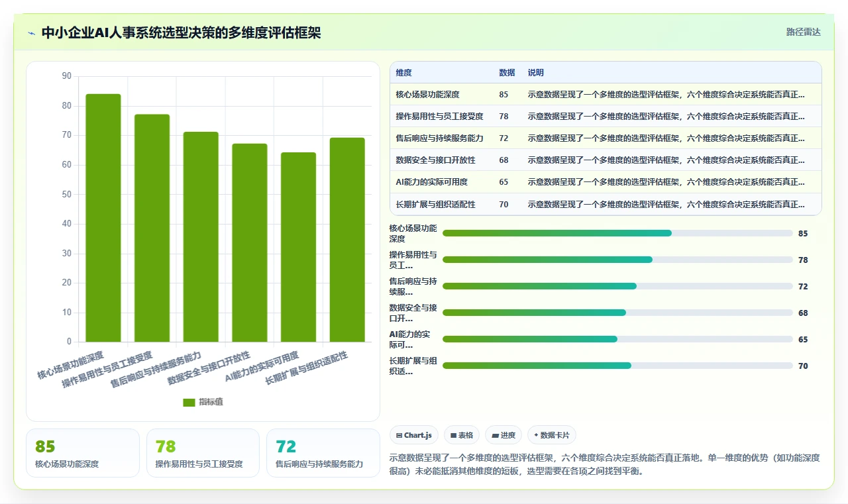This screenshot has width=848, height=504.
Task: Click the x-axis label 长期扩展与组织适配性
Action: coord(306,368)
